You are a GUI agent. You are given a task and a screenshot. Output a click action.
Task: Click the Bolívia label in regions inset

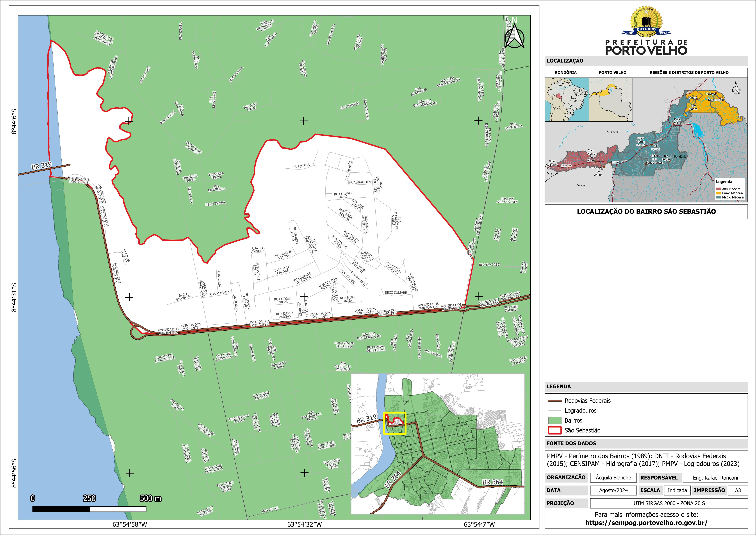tap(581, 186)
